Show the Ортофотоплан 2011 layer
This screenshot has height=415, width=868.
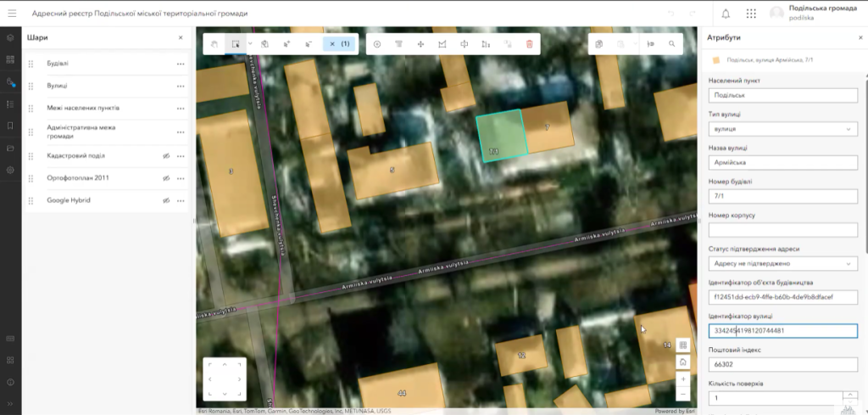[165, 178]
